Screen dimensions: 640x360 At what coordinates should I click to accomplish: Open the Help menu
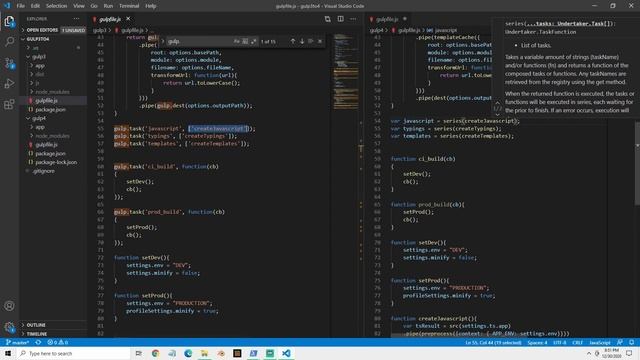151,6
